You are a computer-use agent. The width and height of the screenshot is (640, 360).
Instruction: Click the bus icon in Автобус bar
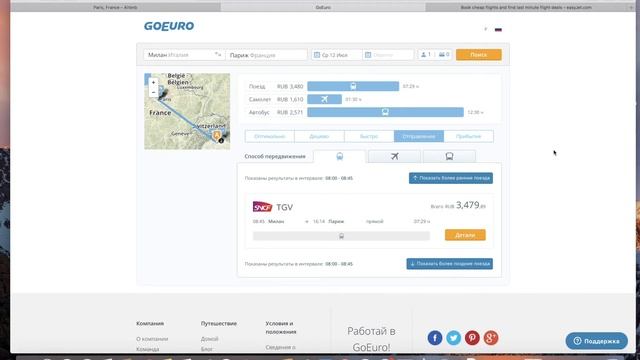[x=385, y=112]
